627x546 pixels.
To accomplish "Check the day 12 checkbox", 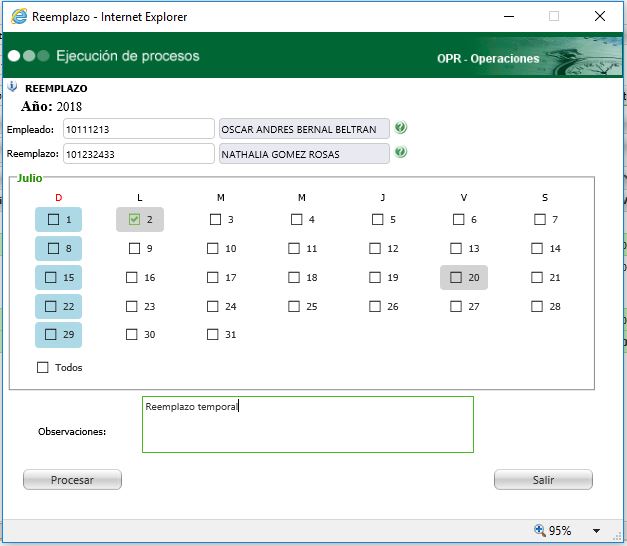I will click(375, 248).
